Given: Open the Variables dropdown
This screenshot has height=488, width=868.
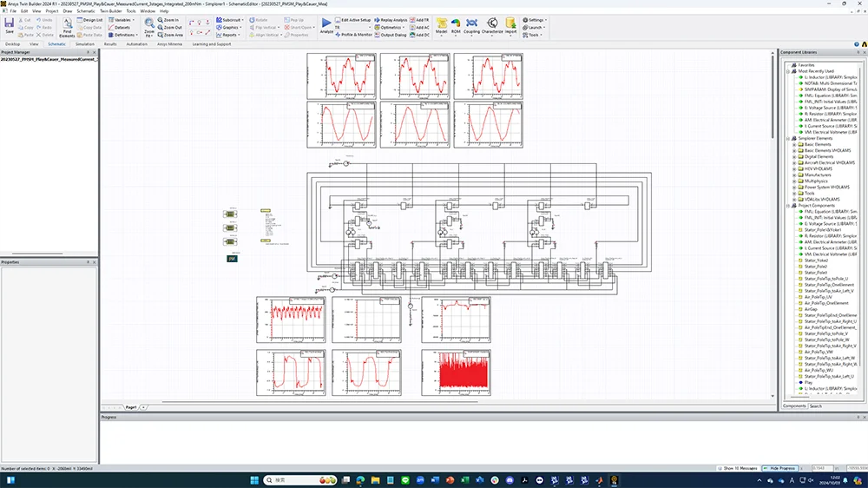Looking at the screenshot, I should pos(122,20).
